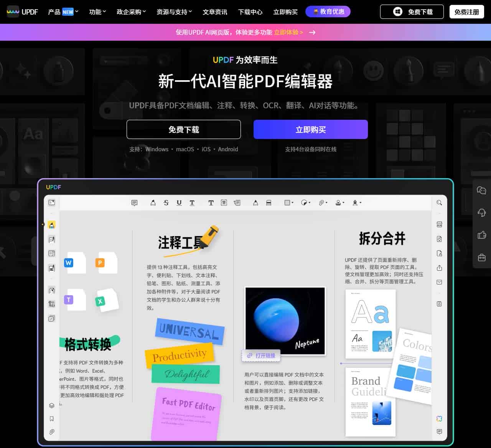Open the comment list icon at bottom right
This screenshot has height=448, width=491.
tap(440, 432)
